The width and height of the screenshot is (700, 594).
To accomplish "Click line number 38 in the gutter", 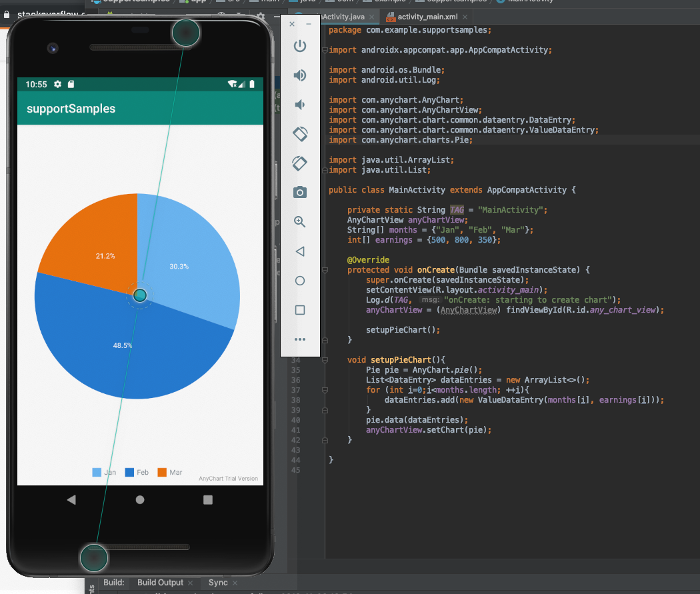I will click(x=295, y=400).
